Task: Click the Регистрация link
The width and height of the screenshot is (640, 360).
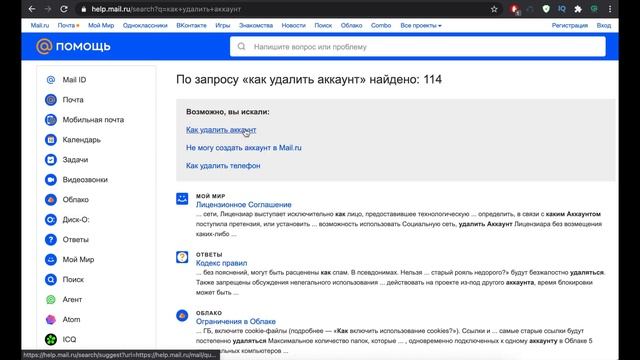Action: click(570, 25)
